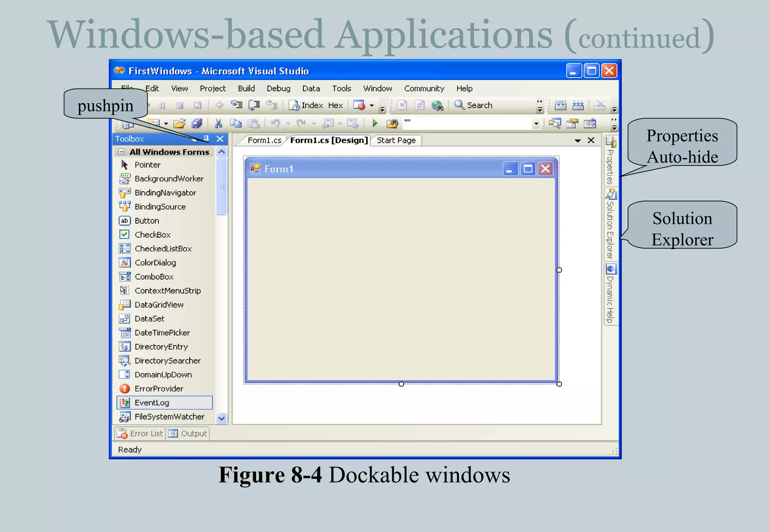Click the Show Next Statement arrow icon
The image size is (769, 532).
(x=219, y=105)
